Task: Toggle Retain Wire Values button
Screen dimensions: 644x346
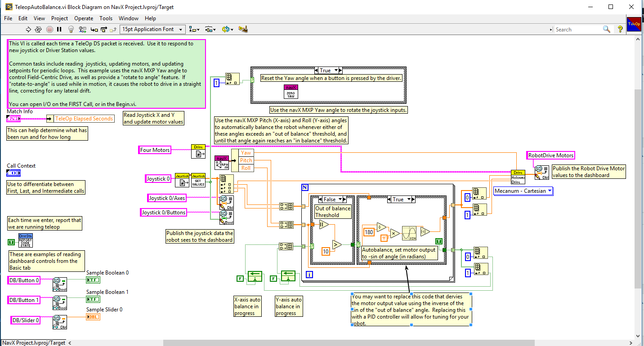Action: (82, 29)
